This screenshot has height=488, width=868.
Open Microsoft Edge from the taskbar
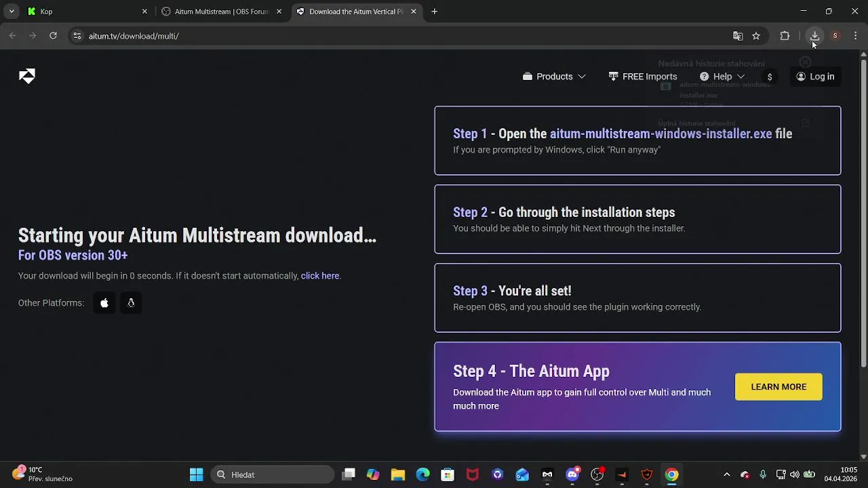pyautogui.click(x=423, y=474)
